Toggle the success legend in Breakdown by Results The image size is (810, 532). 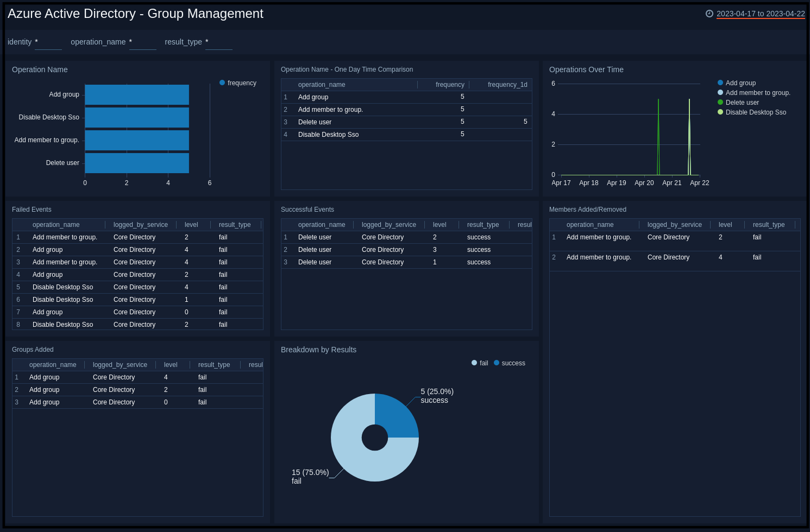point(509,363)
